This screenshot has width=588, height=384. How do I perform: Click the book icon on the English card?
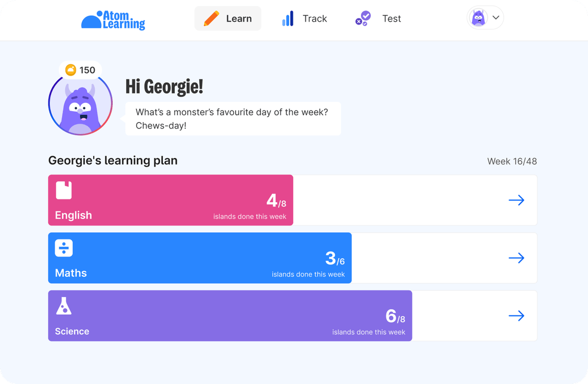[x=64, y=191]
